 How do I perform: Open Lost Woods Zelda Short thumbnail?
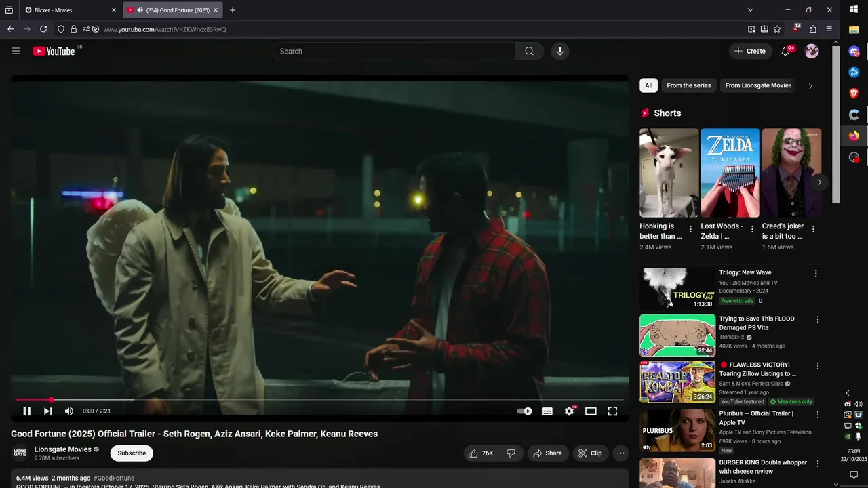click(x=730, y=173)
